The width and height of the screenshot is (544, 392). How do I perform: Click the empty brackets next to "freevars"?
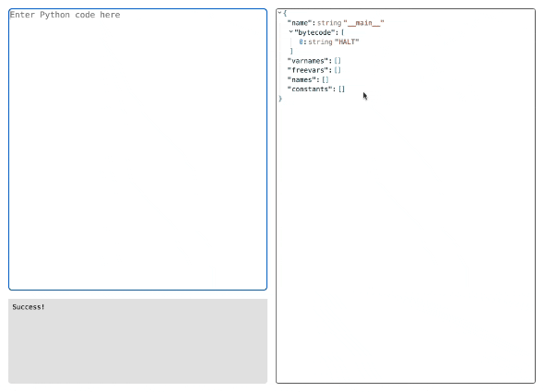coord(337,70)
